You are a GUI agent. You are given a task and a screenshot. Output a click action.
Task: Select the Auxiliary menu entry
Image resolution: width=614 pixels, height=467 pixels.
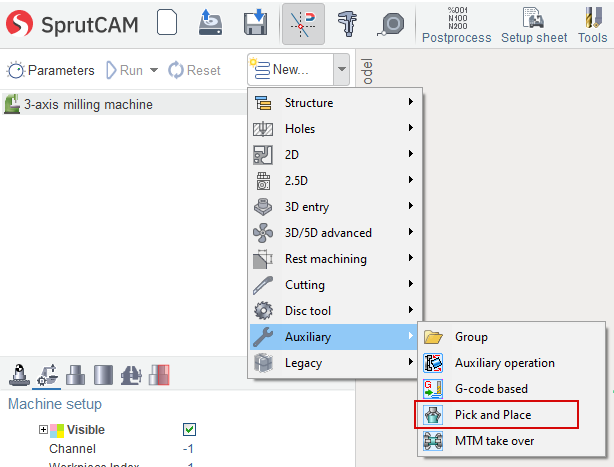[x=335, y=337]
